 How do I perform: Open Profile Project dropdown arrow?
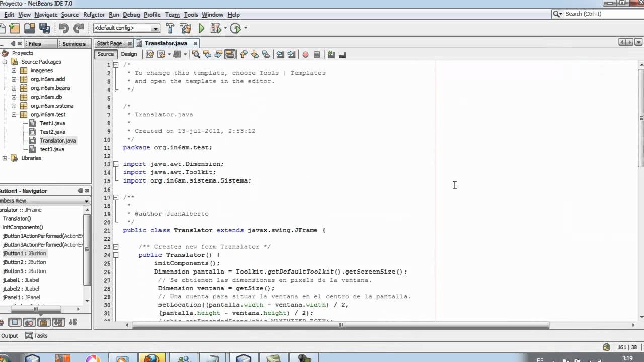pyautogui.click(x=245, y=28)
